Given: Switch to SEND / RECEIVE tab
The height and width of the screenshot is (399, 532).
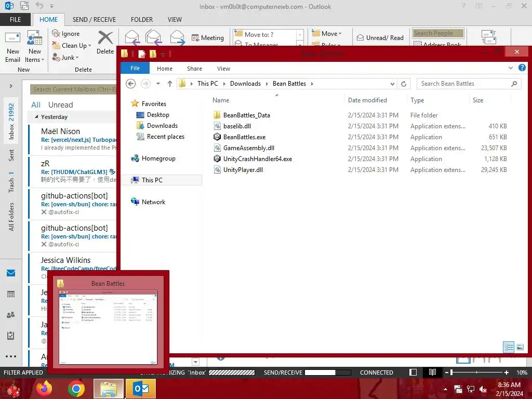Looking at the screenshot, I should [x=94, y=19].
